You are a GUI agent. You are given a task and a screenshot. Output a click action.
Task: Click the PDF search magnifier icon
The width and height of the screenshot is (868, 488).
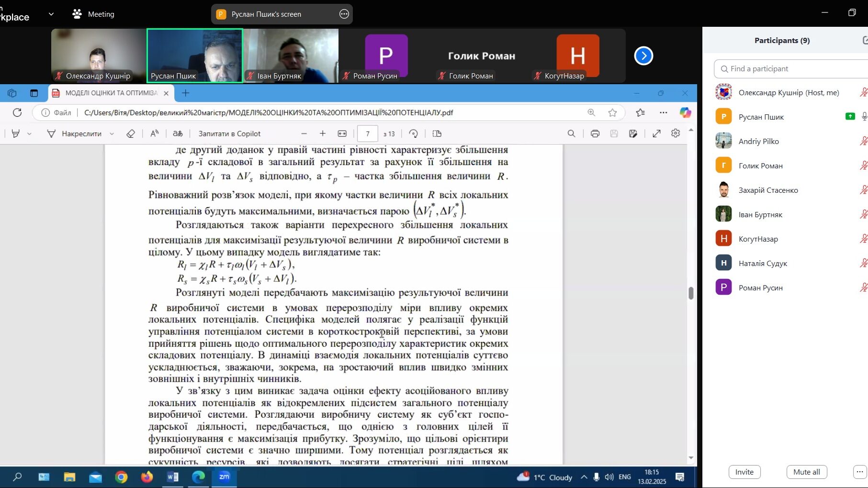pos(571,134)
